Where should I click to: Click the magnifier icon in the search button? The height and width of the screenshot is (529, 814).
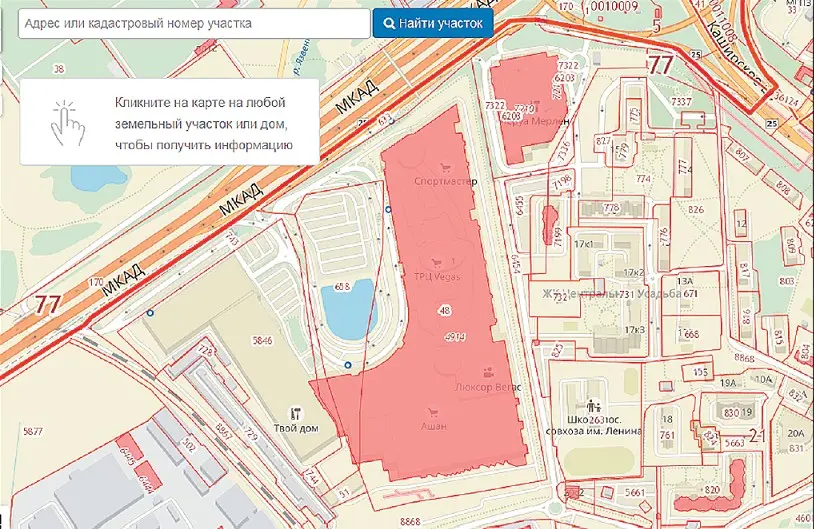pyautogui.click(x=388, y=23)
